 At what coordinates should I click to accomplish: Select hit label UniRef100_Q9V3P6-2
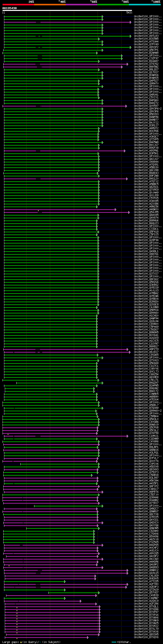tap(148, 109)
